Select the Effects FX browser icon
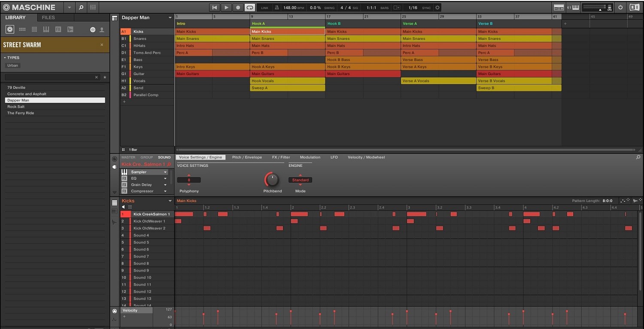This screenshot has width=644, height=329. 58,29
